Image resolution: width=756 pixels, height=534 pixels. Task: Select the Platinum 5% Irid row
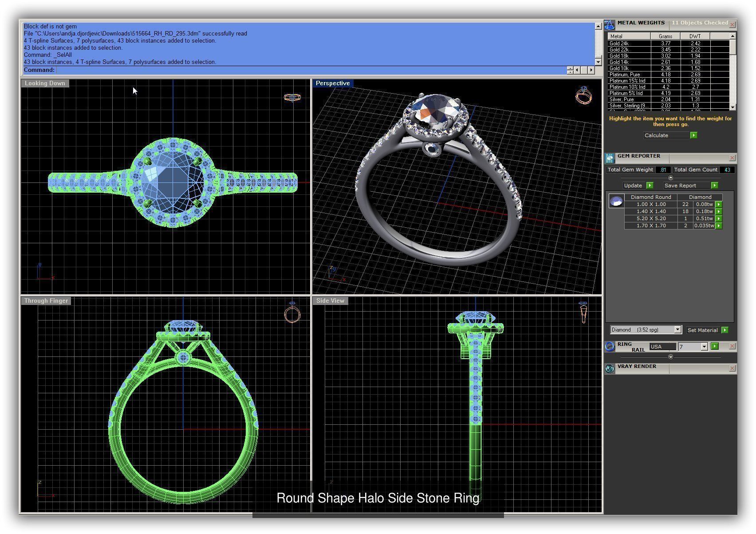click(x=669, y=93)
